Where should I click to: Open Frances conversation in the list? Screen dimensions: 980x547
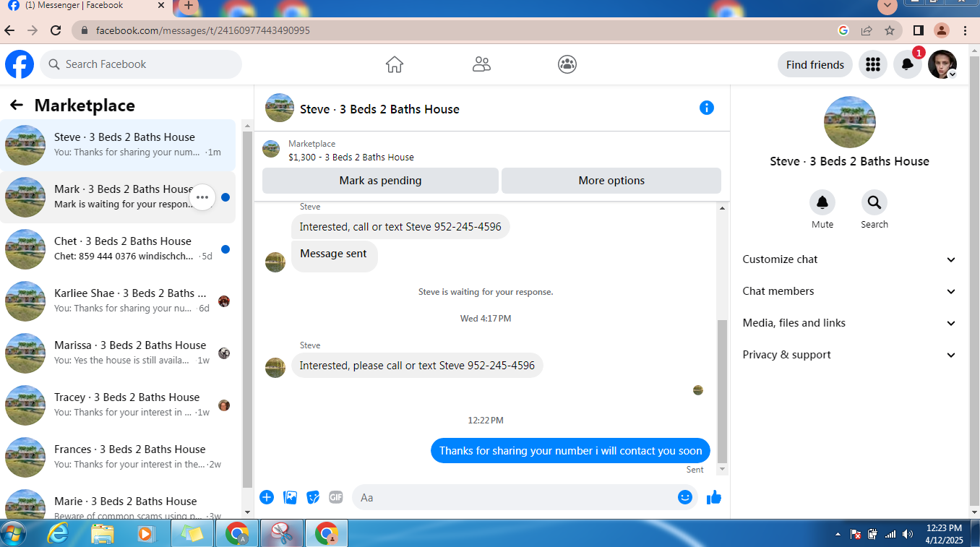(x=118, y=457)
